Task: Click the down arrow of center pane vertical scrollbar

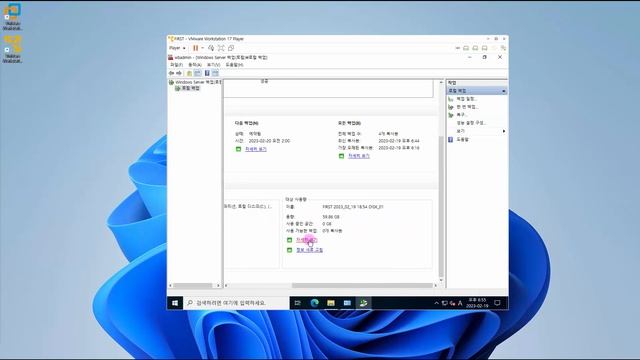Action: pyautogui.click(x=441, y=280)
